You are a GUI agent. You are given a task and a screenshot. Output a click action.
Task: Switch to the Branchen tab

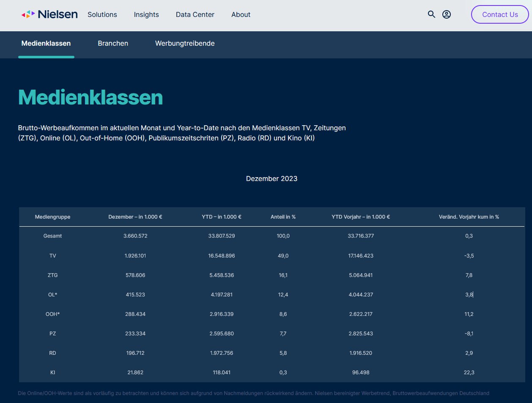click(113, 44)
